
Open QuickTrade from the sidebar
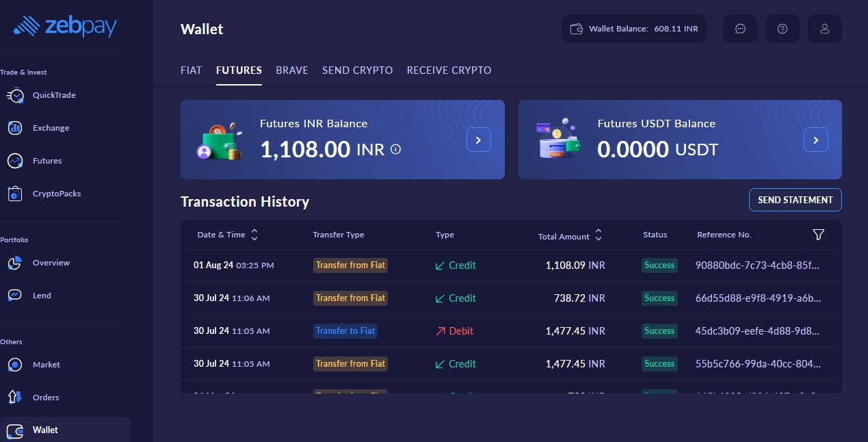[x=41, y=95]
